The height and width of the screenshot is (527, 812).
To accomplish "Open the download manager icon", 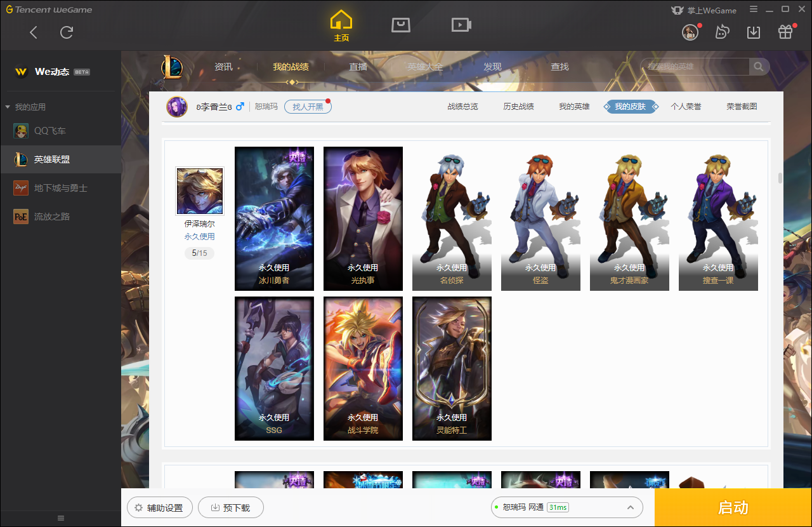I will coord(754,32).
